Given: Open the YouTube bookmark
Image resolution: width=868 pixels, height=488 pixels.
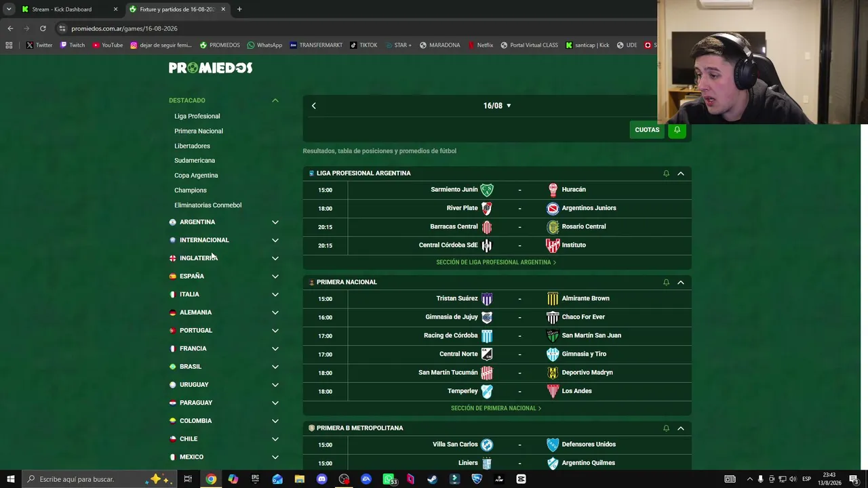Looking at the screenshot, I should pyautogui.click(x=108, y=45).
